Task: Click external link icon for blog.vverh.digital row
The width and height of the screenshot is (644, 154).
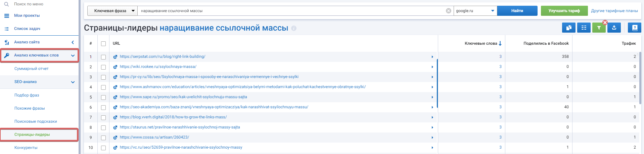Action: (115, 117)
